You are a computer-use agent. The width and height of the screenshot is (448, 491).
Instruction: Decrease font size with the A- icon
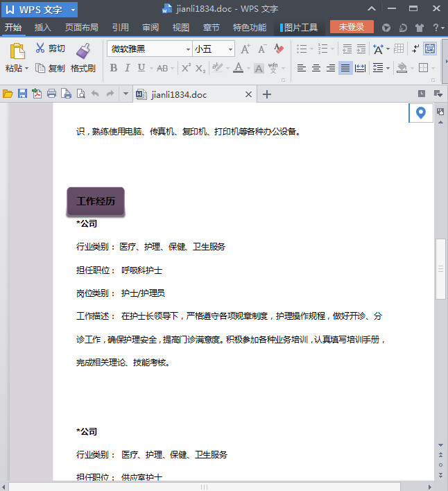[261, 49]
